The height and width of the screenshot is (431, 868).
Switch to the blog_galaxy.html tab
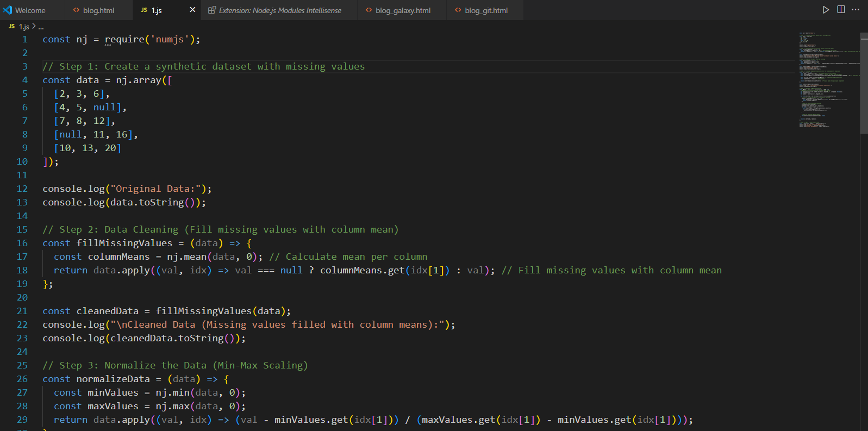point(403,10)
